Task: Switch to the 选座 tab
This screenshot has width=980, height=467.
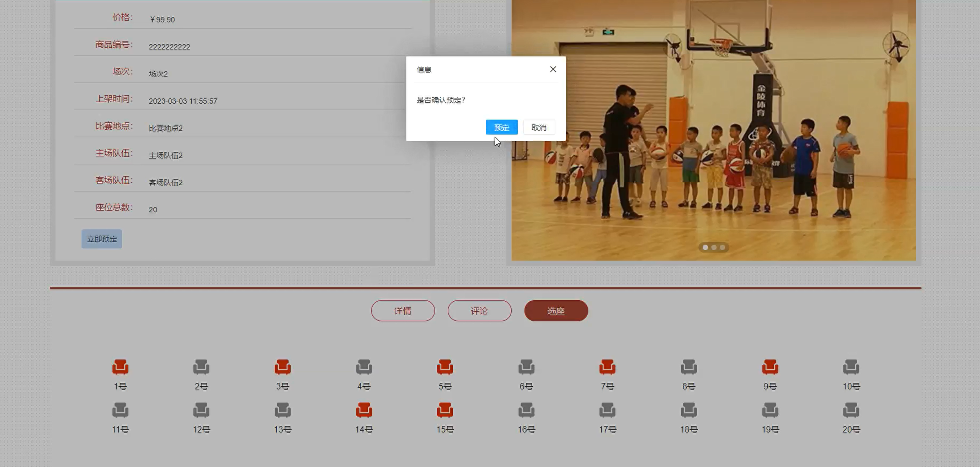Action: pos(556,311)
